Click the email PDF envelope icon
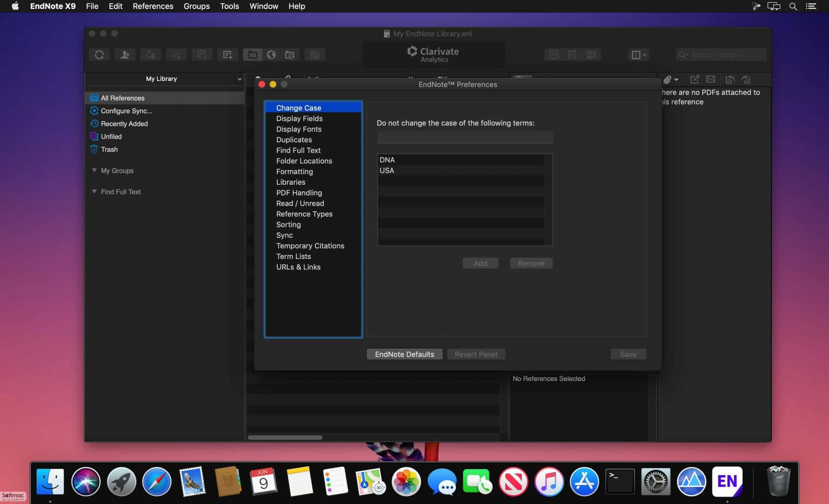Screen dimensions: 829x504 [x=710, y=79]
